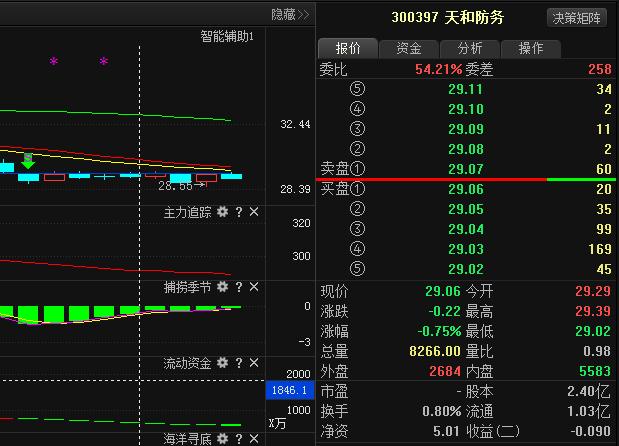This screenshot has height=446, width=619.
Task: Click 今开 value 29.29
Action: [593, 291]
